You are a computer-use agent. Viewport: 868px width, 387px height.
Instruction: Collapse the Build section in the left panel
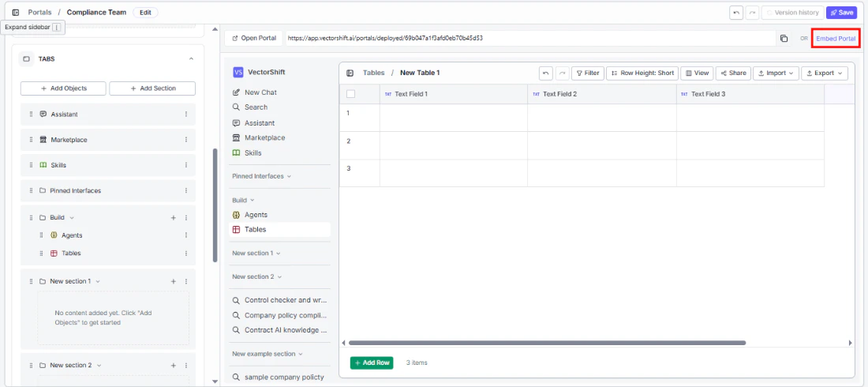coord(71,218)
